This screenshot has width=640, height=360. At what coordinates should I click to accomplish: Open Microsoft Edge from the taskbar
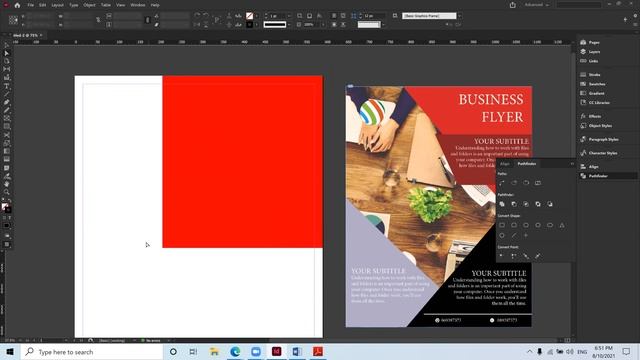235,351
